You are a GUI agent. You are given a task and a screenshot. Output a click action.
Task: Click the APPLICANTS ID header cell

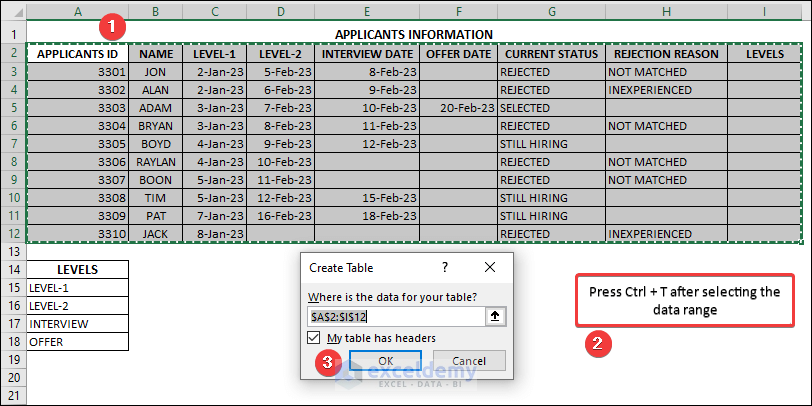(x=78, y=54)
